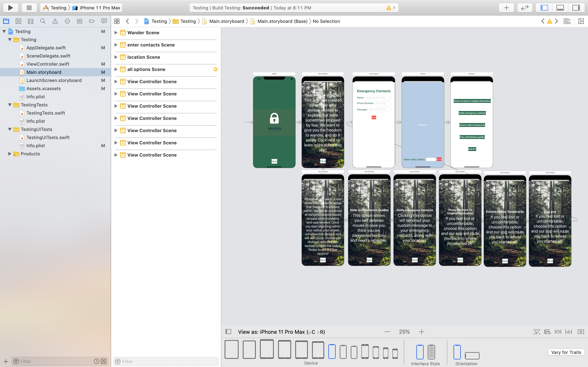Open the Find navigator search icon
This screenshot has width=588, height=367.
click(43, 21)
